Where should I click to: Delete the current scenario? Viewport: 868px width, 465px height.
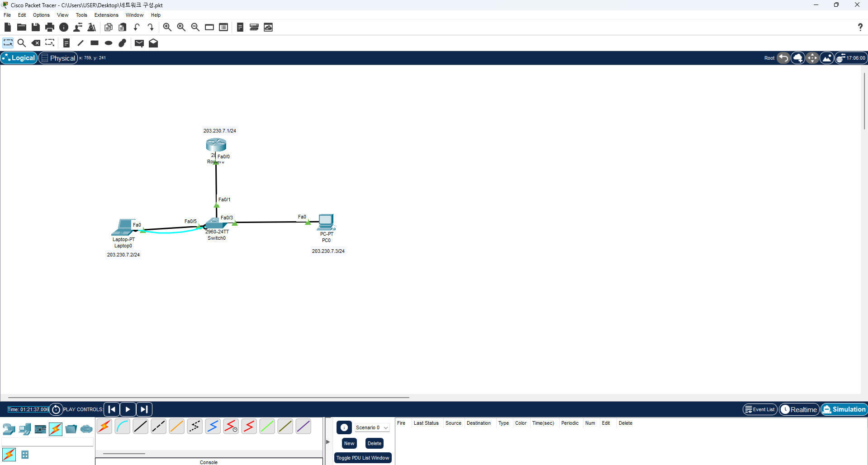(375, 443)
